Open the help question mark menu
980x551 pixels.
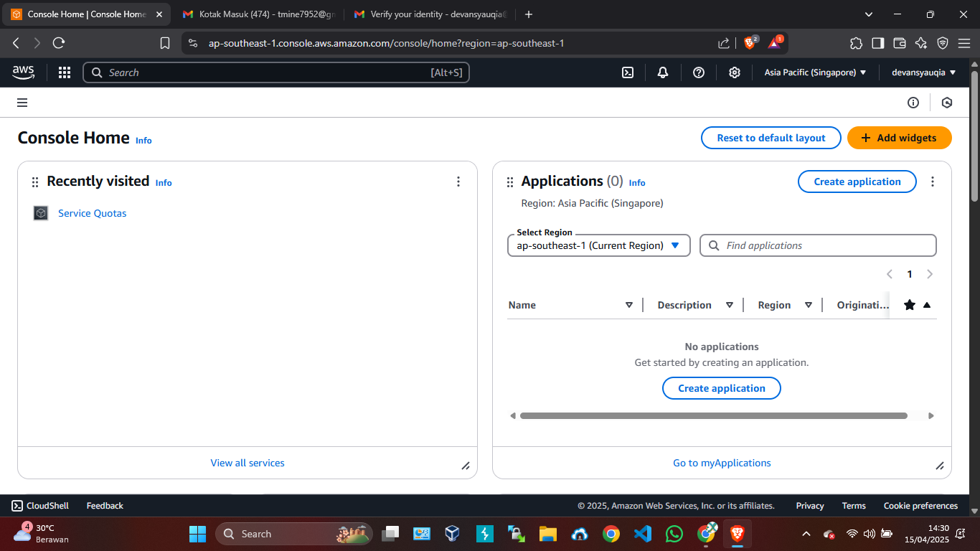pyautogui.click(x=699, y=72)
